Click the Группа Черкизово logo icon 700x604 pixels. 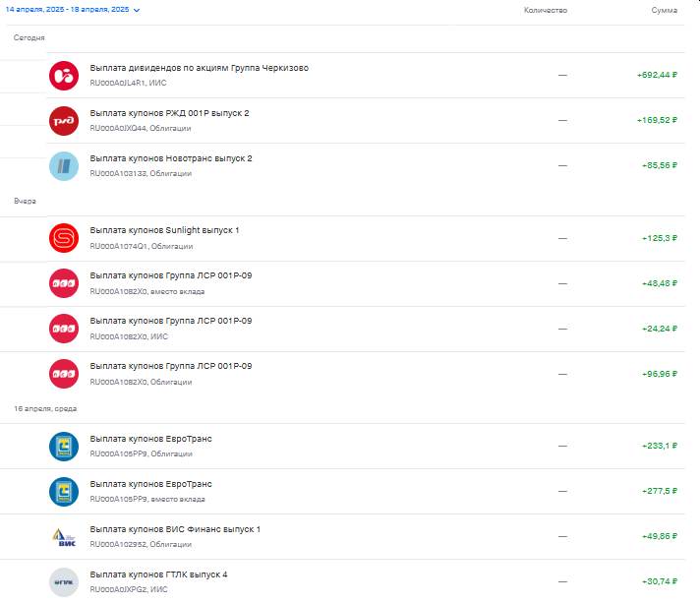64,76
